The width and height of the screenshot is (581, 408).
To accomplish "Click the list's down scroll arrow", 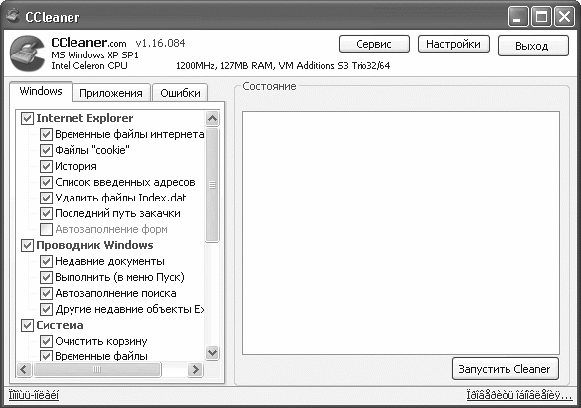I will [x=212, y=352].
